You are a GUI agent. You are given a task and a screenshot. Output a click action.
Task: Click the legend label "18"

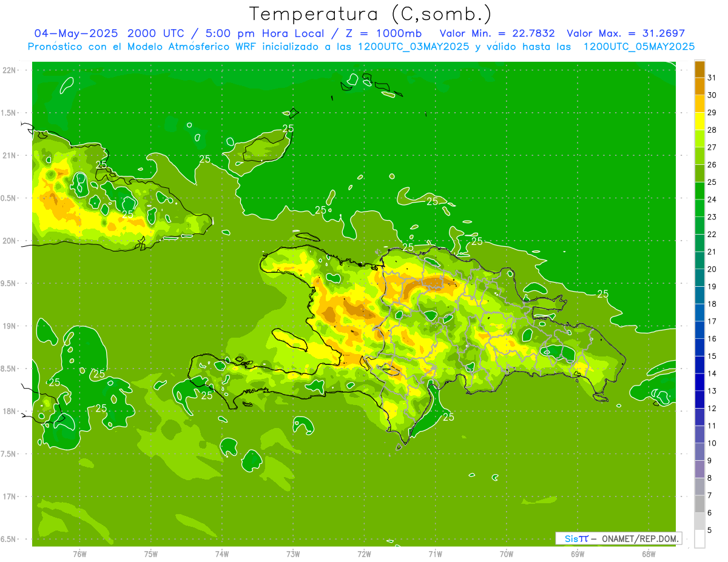pyautogui.click(x=712, y=304)
